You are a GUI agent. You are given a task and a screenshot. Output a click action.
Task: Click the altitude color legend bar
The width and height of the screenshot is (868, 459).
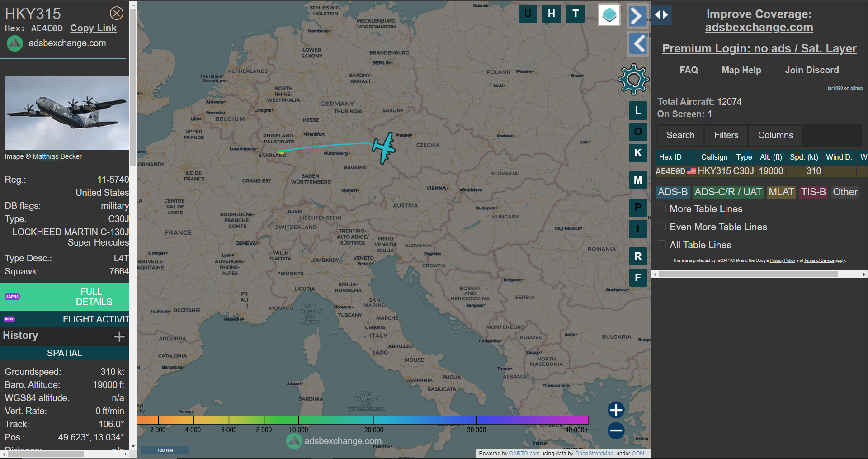(x=363, y=420)
